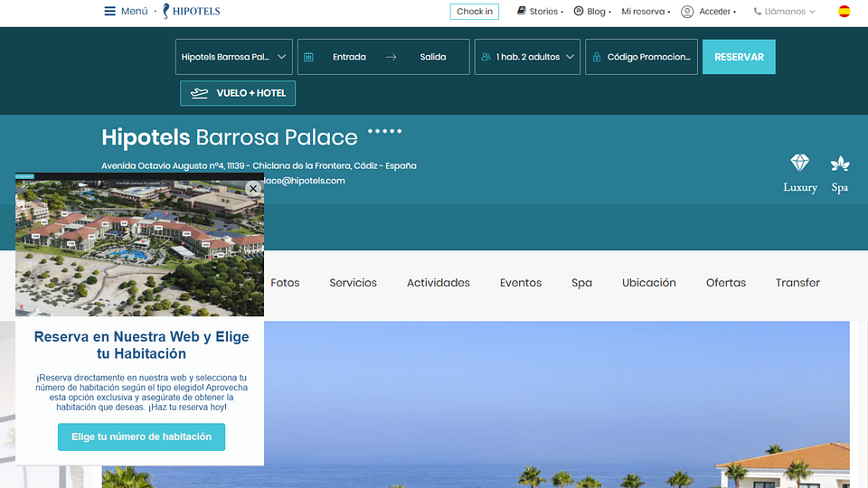Screen dimensions: 868x488
Task: Open the Blog link
Action: 596,11
